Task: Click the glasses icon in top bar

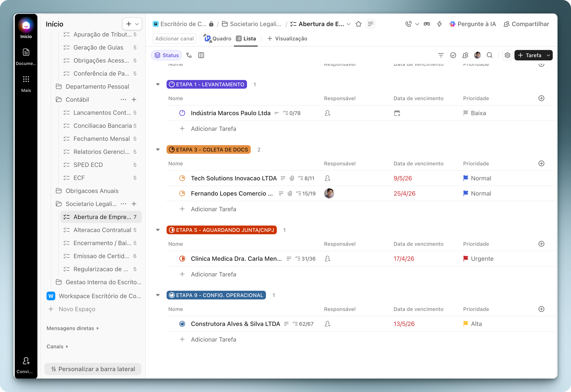Action: coord(427,24)
